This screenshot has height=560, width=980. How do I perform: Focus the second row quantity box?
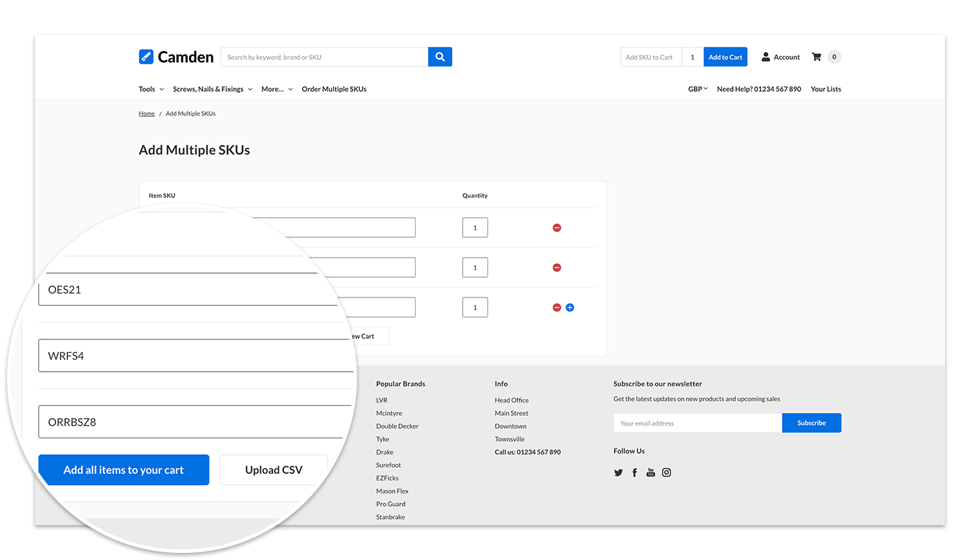[475, 267]
